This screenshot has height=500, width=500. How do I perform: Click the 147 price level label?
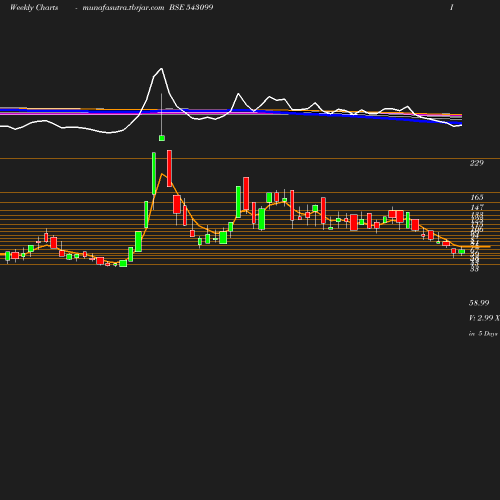[x=477, y=207]
